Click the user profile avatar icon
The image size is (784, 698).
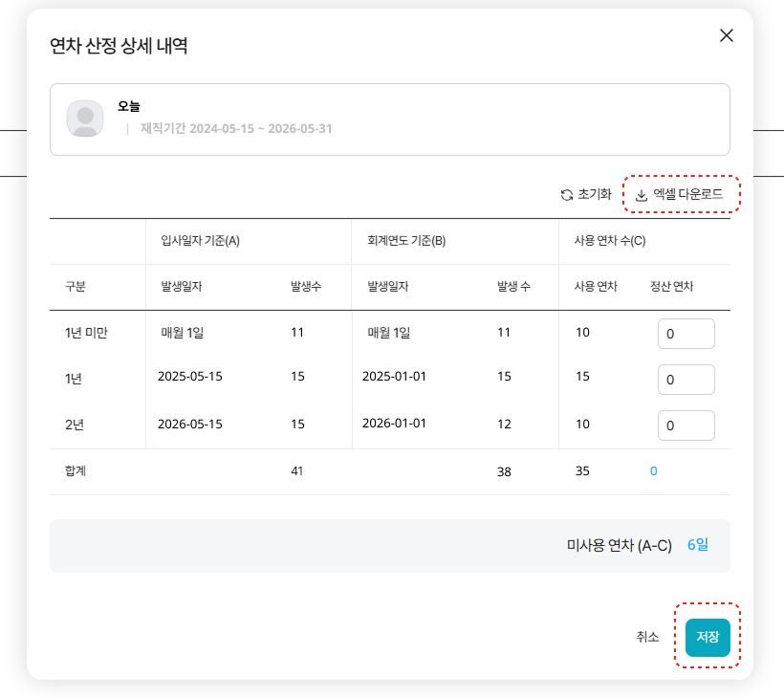85,119
